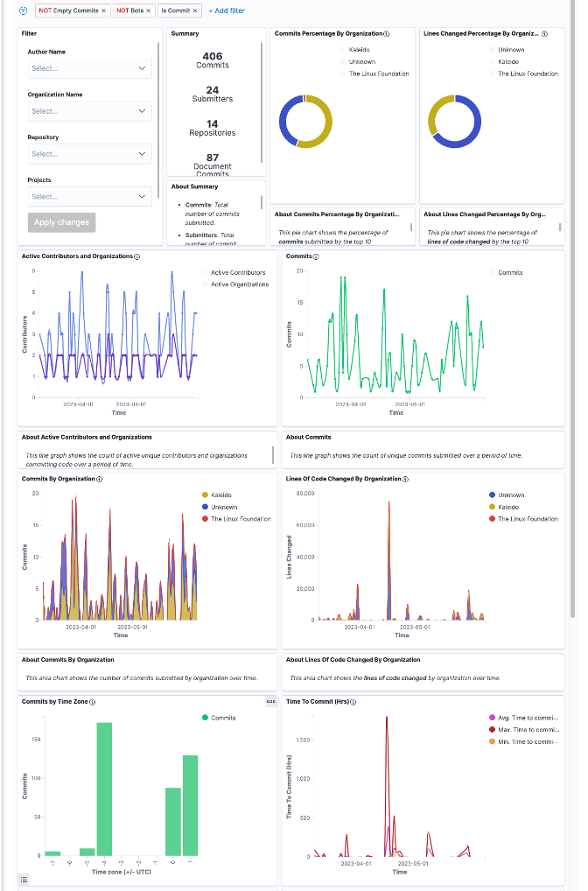Toggle Unknown in Lines Changed Percentage legend
588x891 pixels.
coord(511,50)
